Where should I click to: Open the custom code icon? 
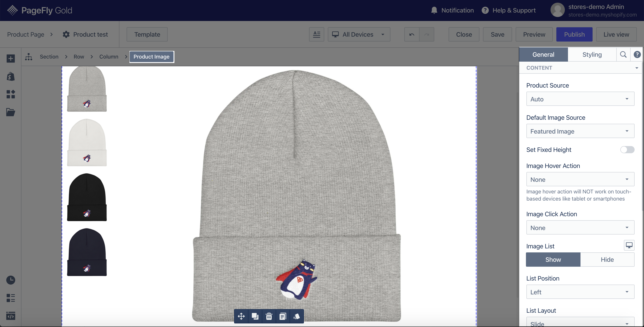point(11,316)
